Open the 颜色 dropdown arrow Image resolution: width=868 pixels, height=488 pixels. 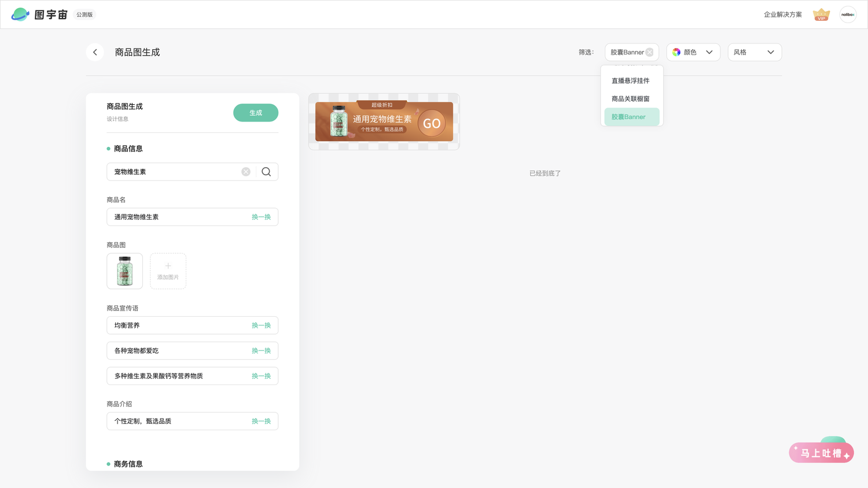coord(709,52)
